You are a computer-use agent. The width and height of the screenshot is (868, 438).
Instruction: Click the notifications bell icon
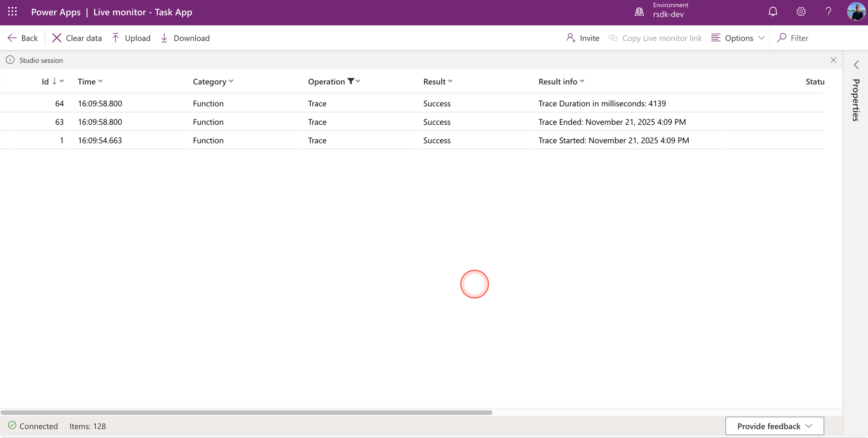[773, 12]
